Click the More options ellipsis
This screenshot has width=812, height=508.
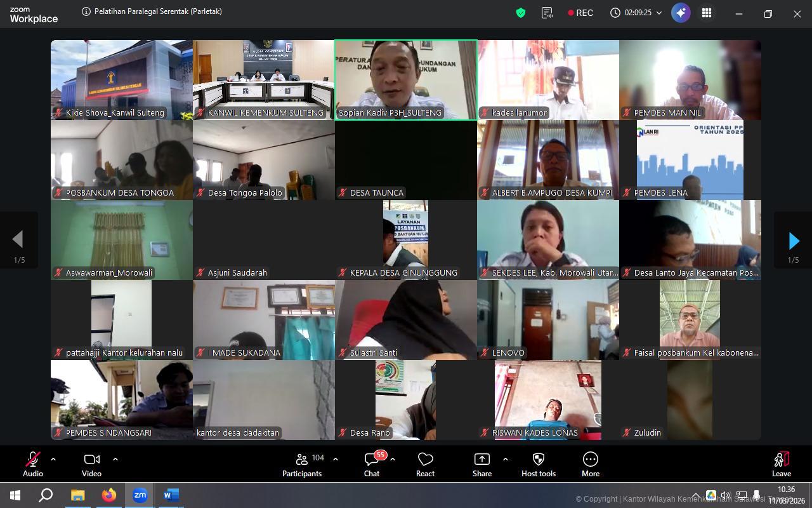tap(590, 464)
